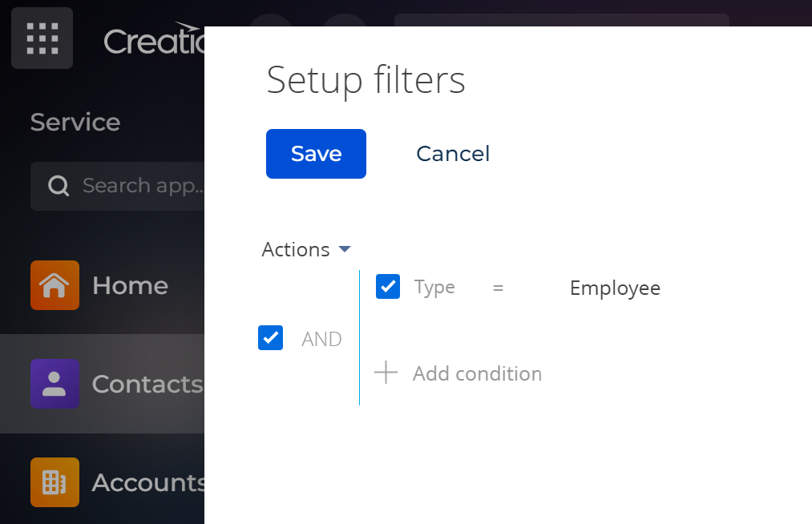Open the equals operator selector
Image resolution: width=812 pixels, height=524 pixels.
(498, 288)
